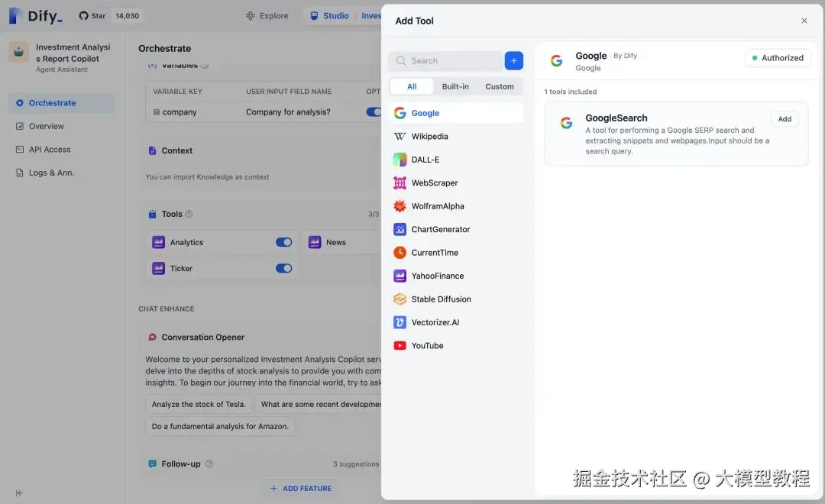Viewport: 825px width, 504px height.
Task: Switch to the Custom tools tab
Action: coord(500,86)
